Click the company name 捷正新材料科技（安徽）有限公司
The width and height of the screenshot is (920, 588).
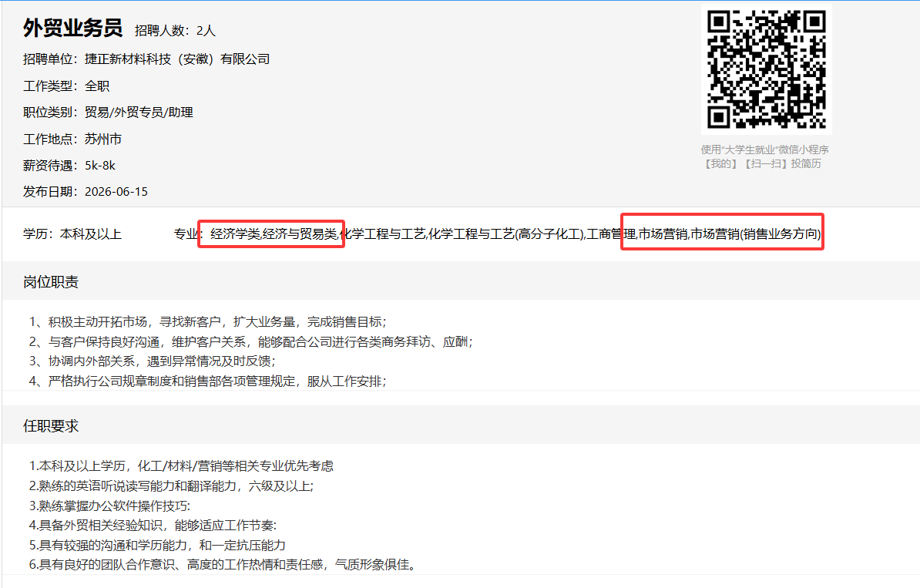pos(177,59)
